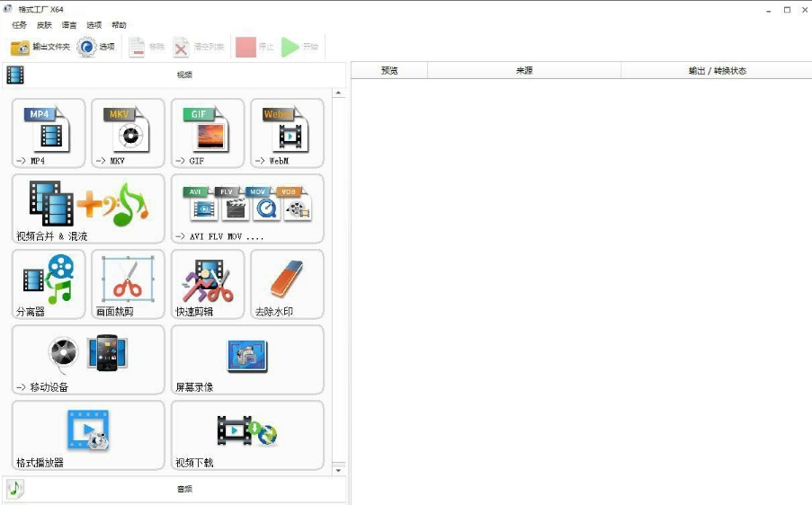Open the AVI FLV MOV formats tile
This screenshot has width=812, height=505.
click(x=247, y=208)
